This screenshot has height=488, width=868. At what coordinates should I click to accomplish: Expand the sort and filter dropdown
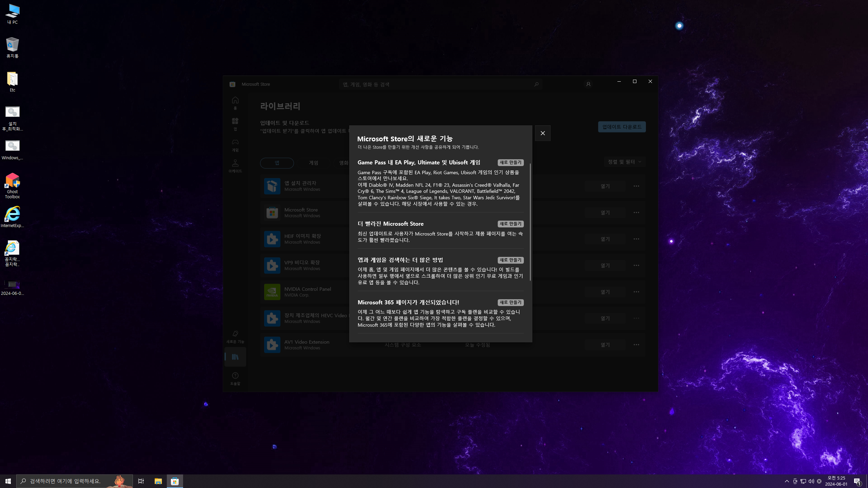624,162
